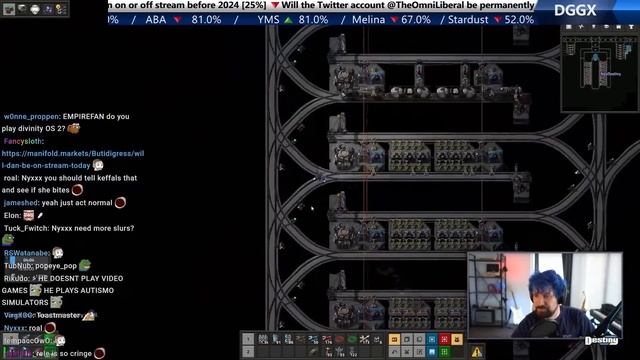Select quickbar row 1 button
The height and width of the screenshot is (360, 640).
(248, 339)
